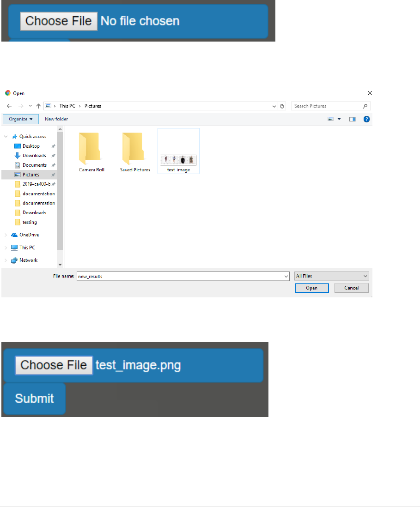The image size is (420, 507).
Task: Click the Forward arrow in Open dialog
Action: click(x=21, y=106)
